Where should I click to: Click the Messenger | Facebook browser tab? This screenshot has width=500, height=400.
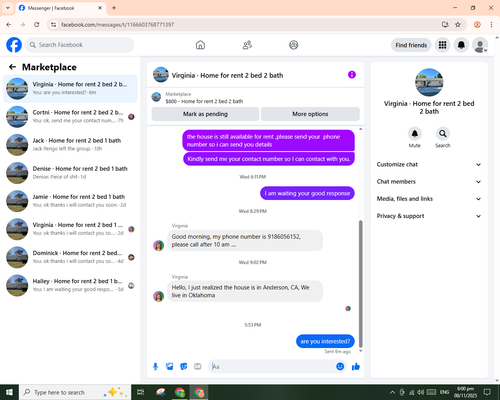(61, 8)
